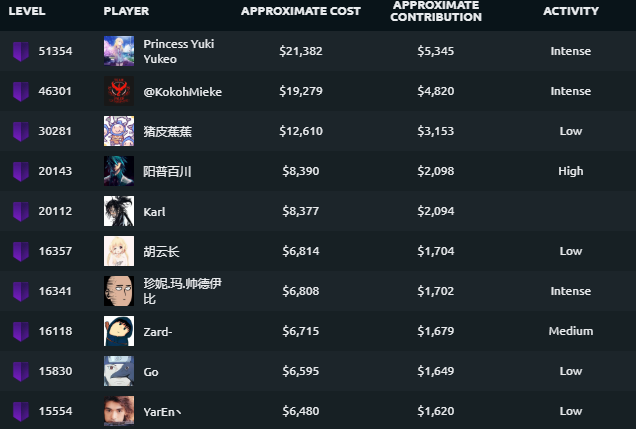Open @KokohMieke's red avatar image
Viewport: 636px width, 429px height.
[119, 91]
